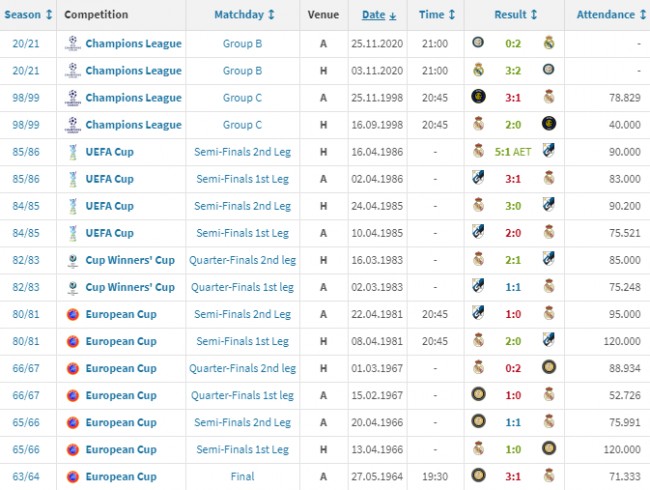Viewport: 650px width, 490px height.
Task: Open the 5:1 AET result link
Action: point(513,152)
